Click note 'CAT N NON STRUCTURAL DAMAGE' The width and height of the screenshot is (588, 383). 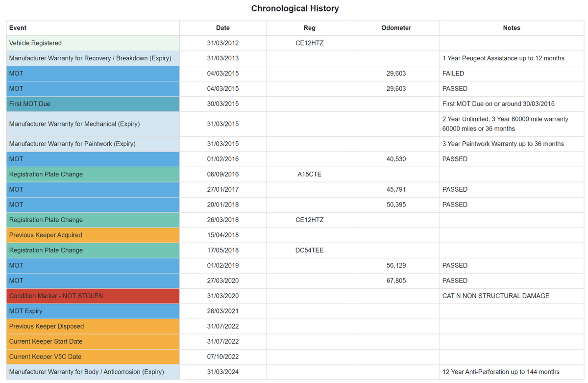[x=496, y=296]
